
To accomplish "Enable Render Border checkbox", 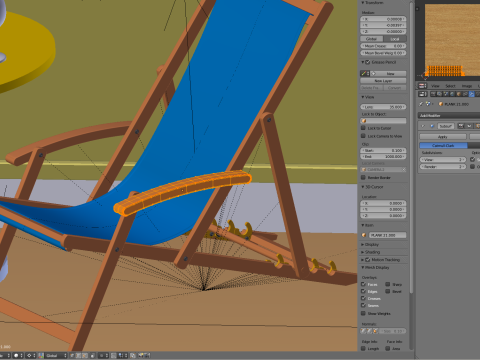I will pos(364,177).
